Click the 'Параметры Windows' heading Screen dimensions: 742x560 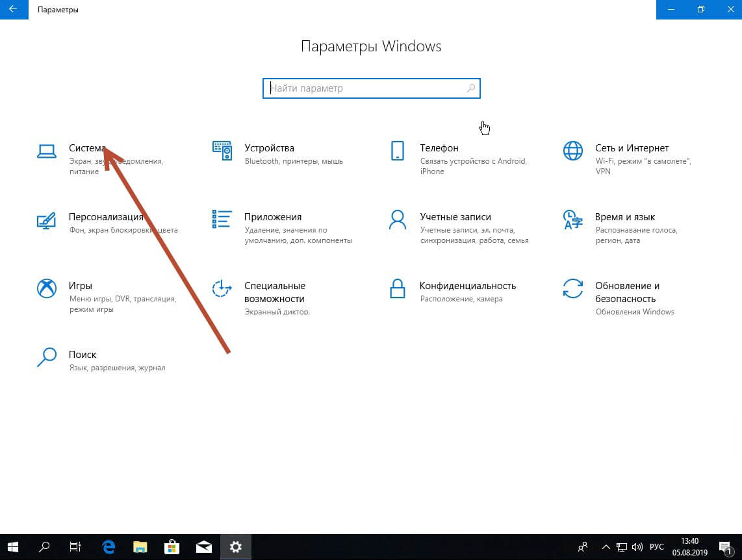(371, 46)
